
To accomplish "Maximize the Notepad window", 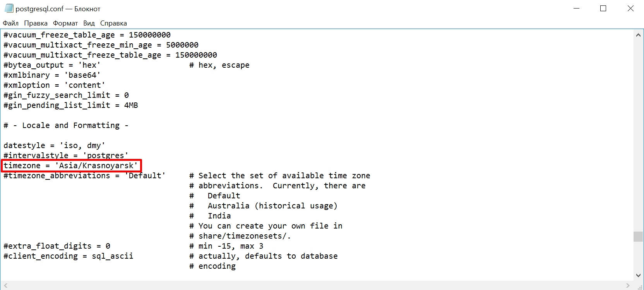I will tap(603, 9).
